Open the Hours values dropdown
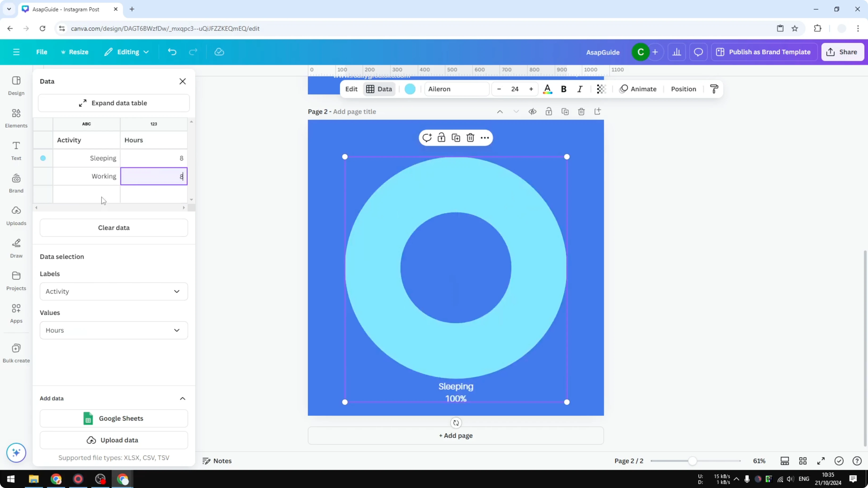Viewport: 868px width, 488px height. 114,330
